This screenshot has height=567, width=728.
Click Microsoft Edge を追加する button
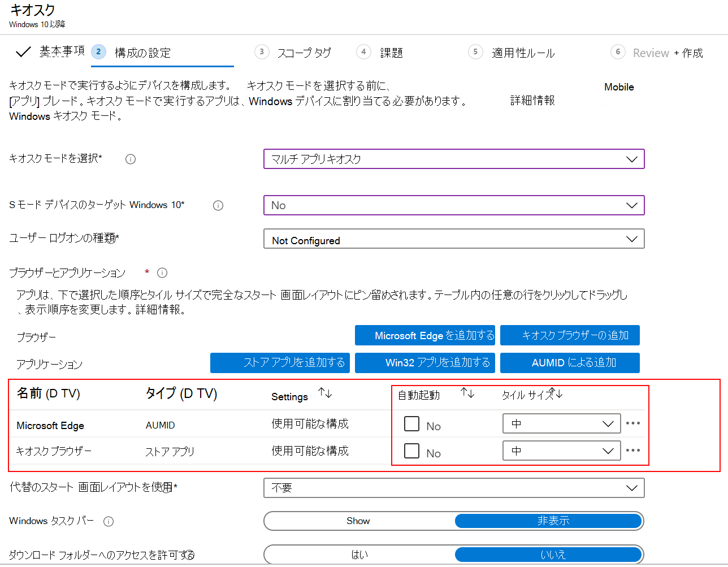pyautogui.click(x=425, y=335)
